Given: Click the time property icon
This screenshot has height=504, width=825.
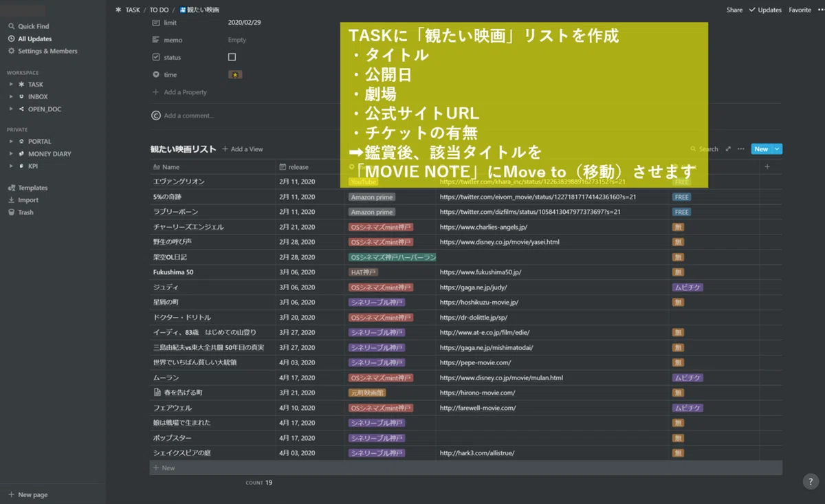Looking at the screenshot, I should 156,74.
